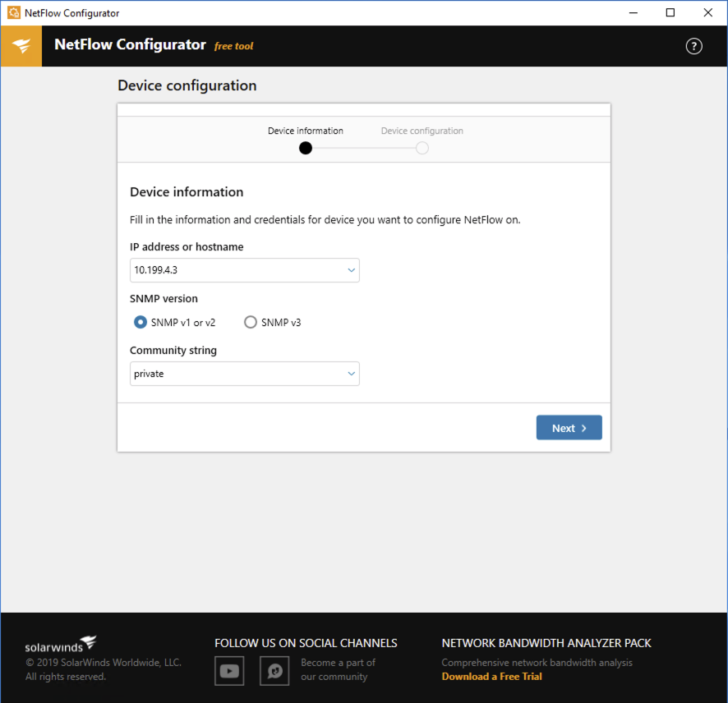This screenshot has height=703, width=728.
Task: Click the SolarWinds orange logo icon
Action: pos(21,46)
